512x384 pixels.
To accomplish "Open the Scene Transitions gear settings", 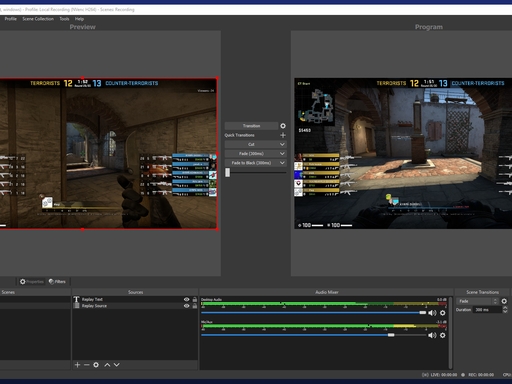I will point(504,301).
